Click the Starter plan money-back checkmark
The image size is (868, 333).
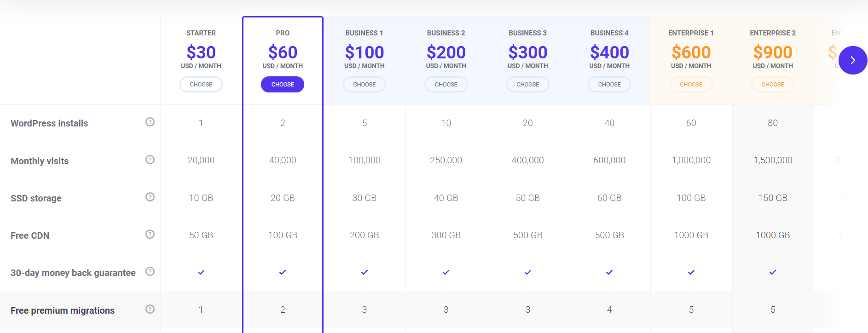coord(201,272)
